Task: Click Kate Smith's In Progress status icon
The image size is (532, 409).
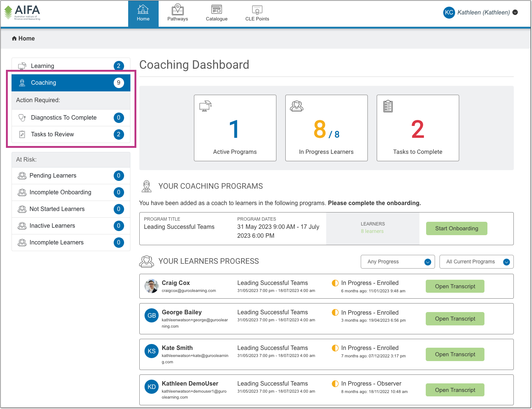Action: point(335,348)
